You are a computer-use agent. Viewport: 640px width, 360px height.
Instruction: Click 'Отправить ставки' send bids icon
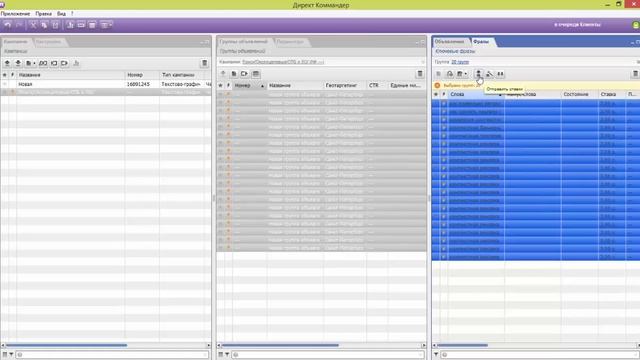point(478,74)
